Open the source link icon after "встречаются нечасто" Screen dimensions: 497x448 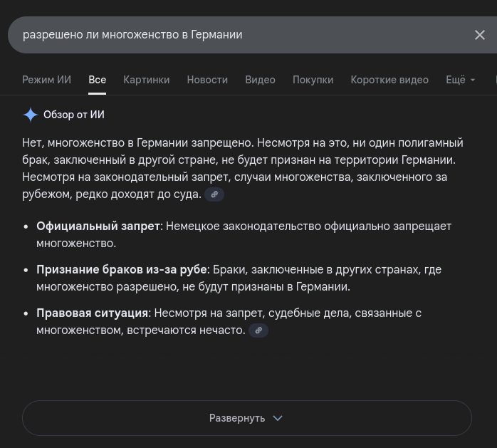pyautogui.click(x=258, y=330)
